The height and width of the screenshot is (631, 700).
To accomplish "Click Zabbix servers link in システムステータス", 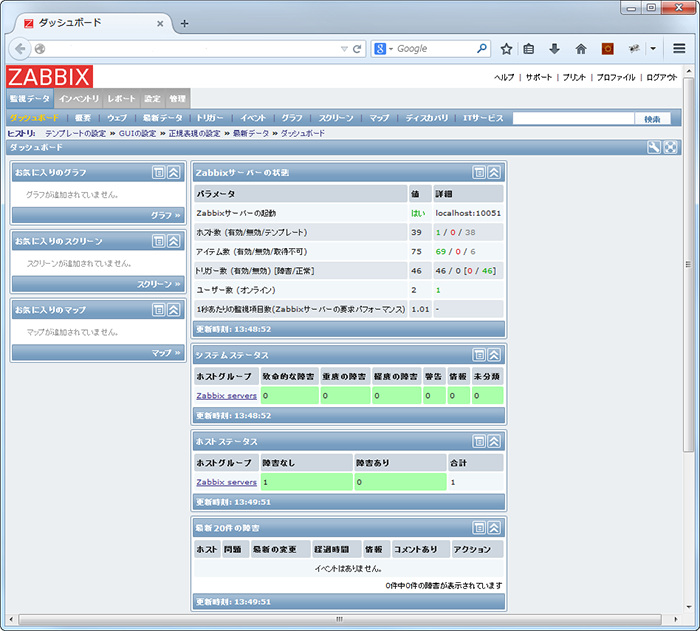I will coord(226,396).
